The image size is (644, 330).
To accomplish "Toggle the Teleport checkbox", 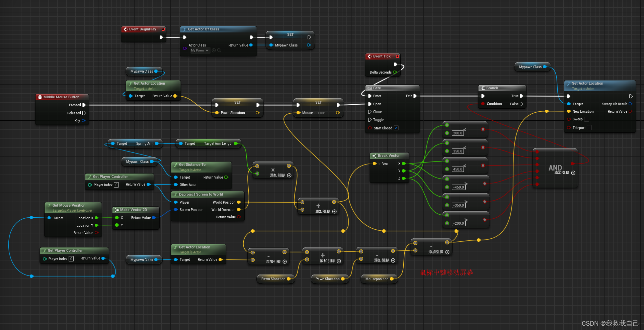I will click(589, 128).
